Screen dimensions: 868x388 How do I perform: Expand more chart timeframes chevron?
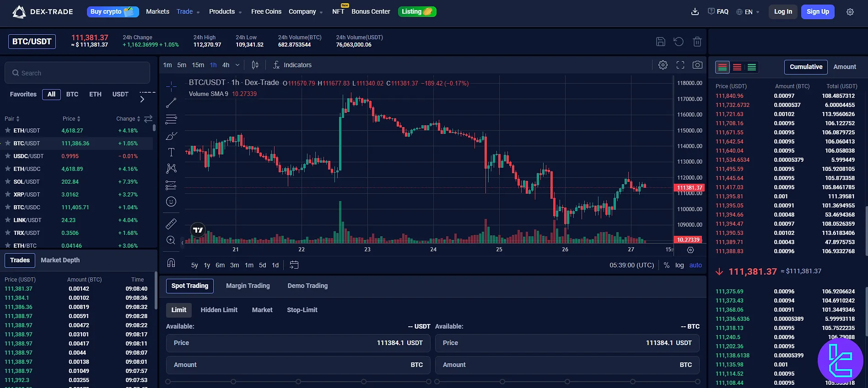(237, 65)
